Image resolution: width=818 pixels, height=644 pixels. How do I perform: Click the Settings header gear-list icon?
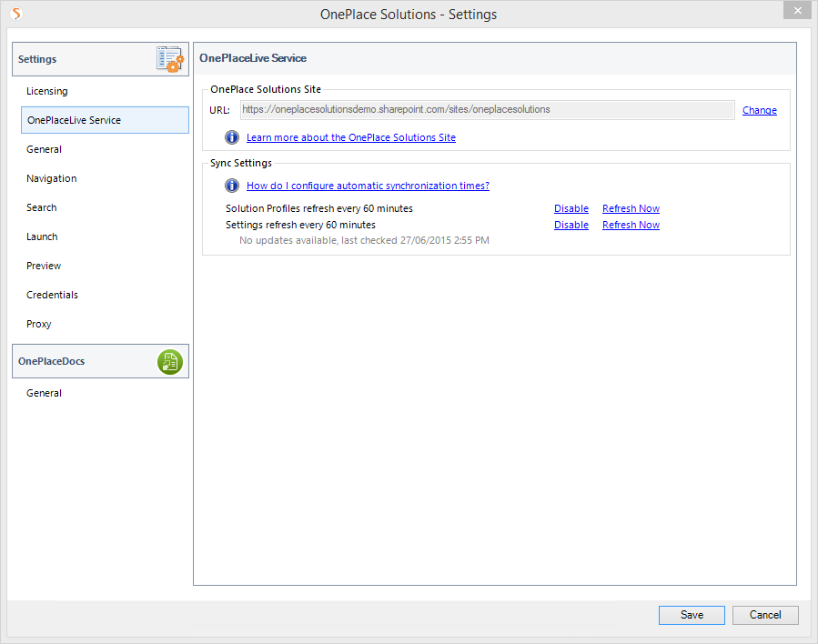pos(170,59)
